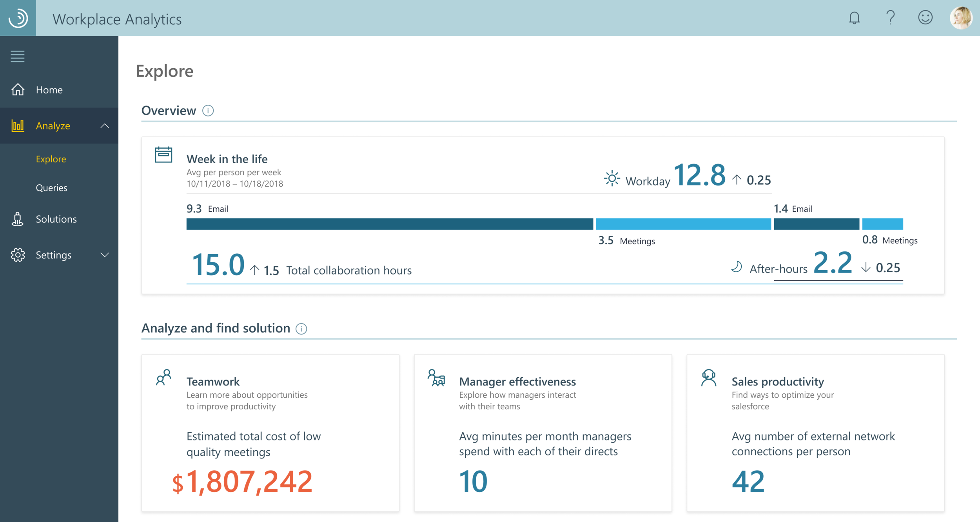The image size is (980, 522).
Task: Open the Manager effectiveness card title
Action: [x=517, y=382]
